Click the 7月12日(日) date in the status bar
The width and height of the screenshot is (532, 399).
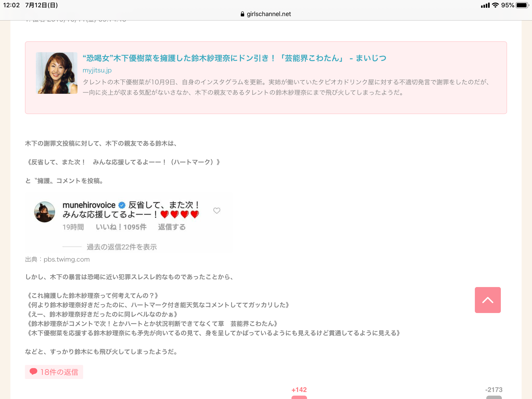(x=41, y=5)
